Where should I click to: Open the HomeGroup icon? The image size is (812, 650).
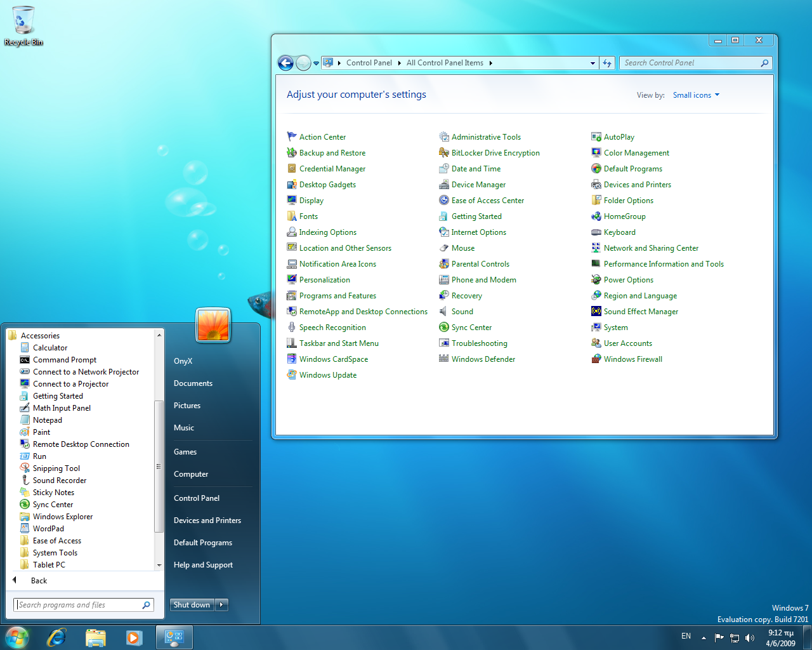pos(596,216)
